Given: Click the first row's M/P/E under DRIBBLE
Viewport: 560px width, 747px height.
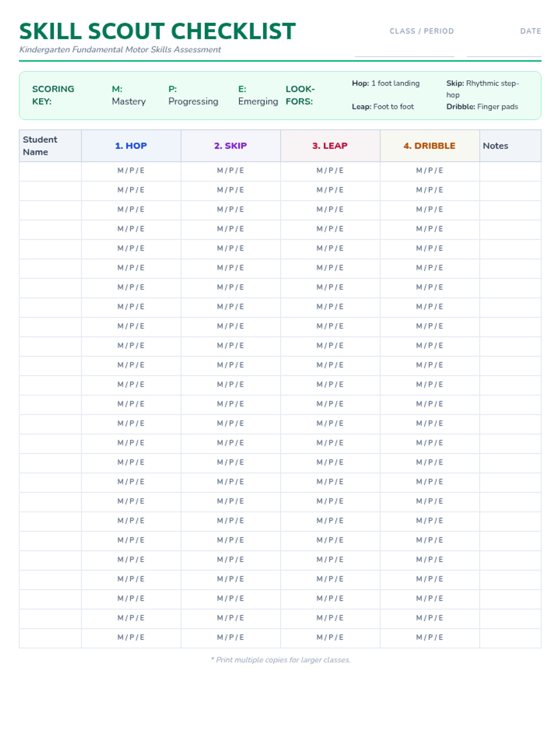Looking at the screenshot, I should tap(429, 171).
